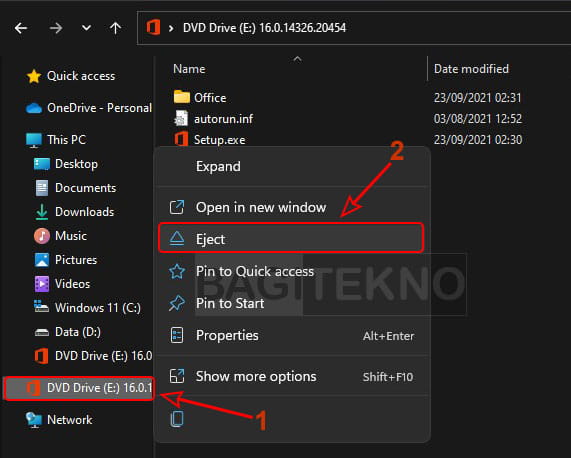This screenshot has width=571, height=458.
Task: Click the yellow Office folder icon
Action: point(181,97)
